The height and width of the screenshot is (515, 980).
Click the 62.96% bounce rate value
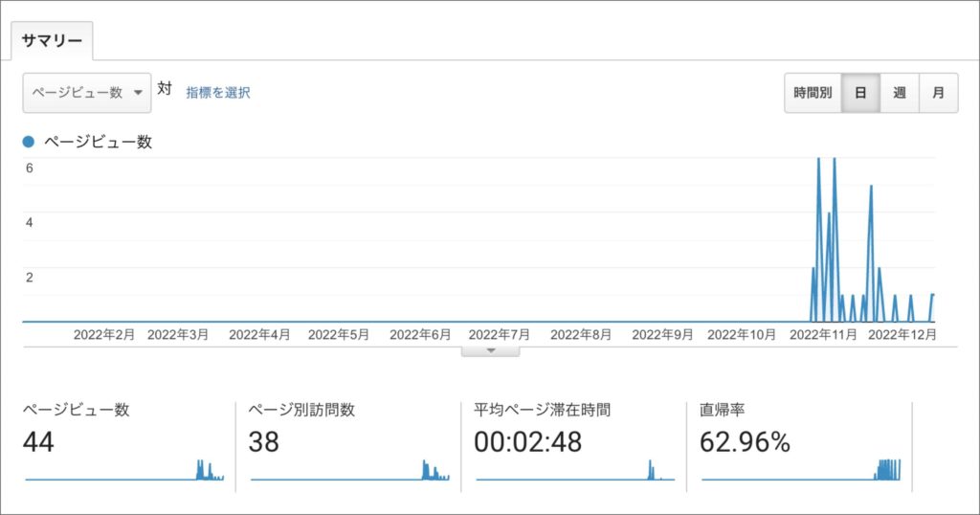pos(746,442)
